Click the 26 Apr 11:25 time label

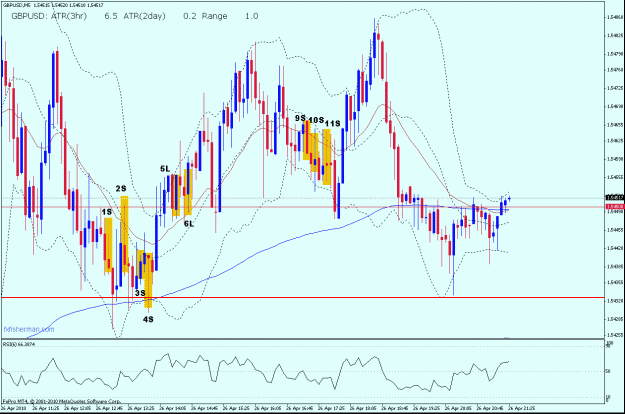(46, 408)
